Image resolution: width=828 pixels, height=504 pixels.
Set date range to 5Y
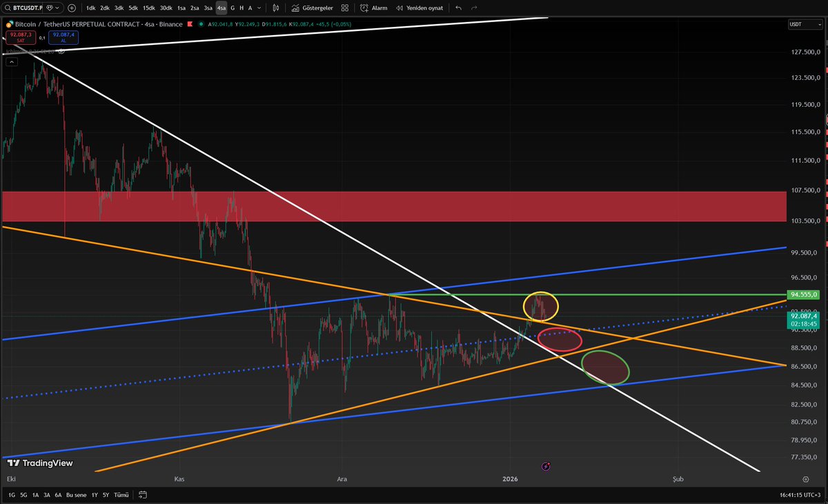[x=106, y=494]
